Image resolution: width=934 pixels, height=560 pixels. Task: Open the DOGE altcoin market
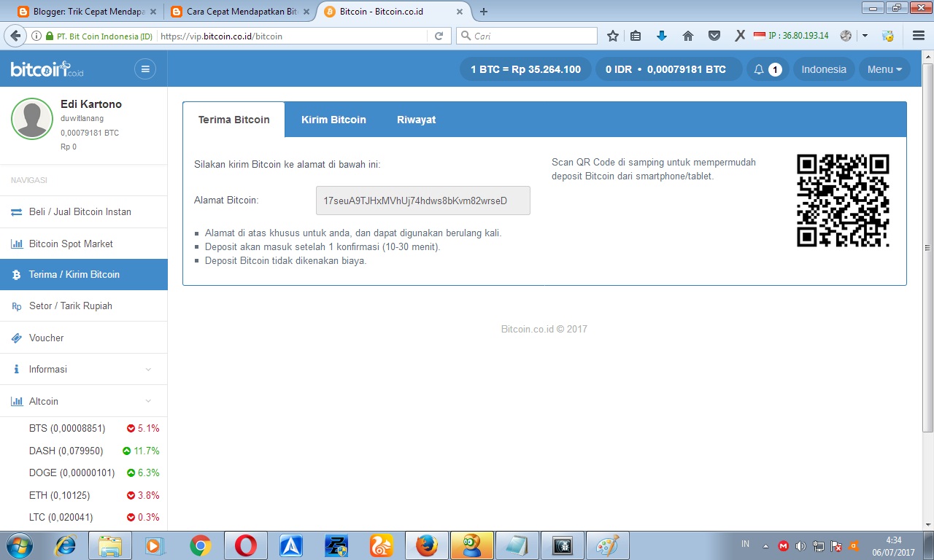coord(84,472)
